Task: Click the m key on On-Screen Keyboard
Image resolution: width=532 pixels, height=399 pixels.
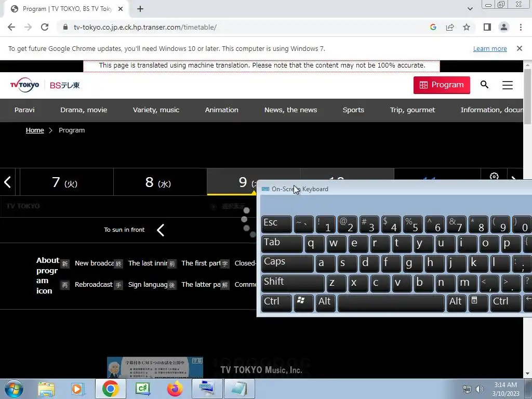Action: [x=467, y=283]
